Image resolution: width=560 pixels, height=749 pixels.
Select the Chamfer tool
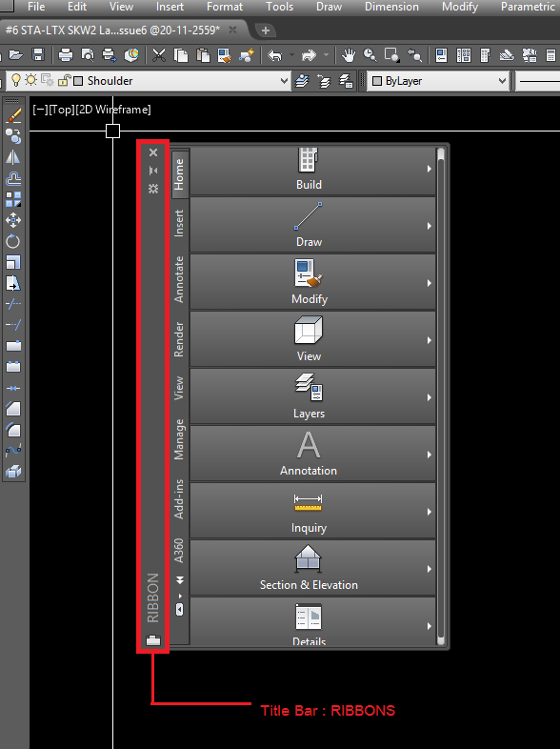click(13, 409)
